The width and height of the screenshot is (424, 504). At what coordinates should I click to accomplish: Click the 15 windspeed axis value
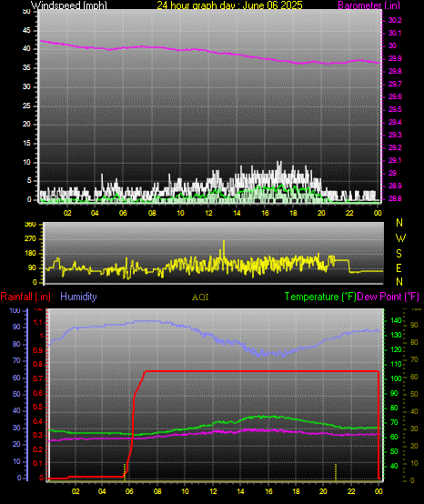tap(26, 144)
